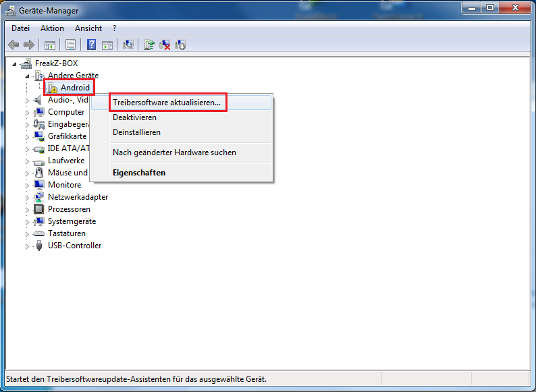
Task: Toggle the action pane toolbar icon
Action: 107,45
